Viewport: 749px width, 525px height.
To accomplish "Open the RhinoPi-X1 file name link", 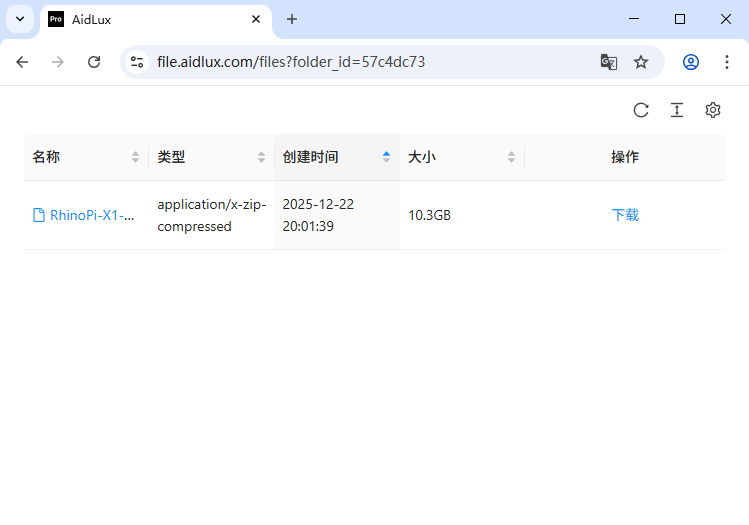I will pyautogui.click(x=92, y=215).
